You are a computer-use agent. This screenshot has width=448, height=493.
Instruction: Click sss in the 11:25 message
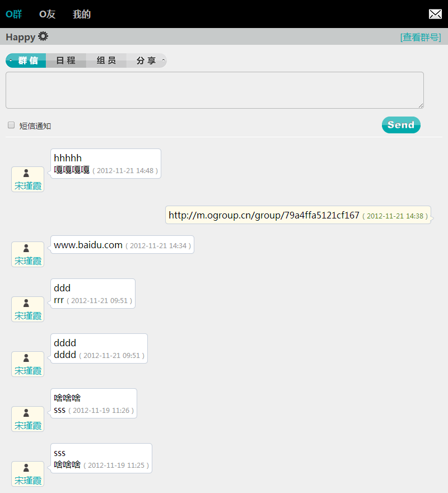click(x=60, y=453)
